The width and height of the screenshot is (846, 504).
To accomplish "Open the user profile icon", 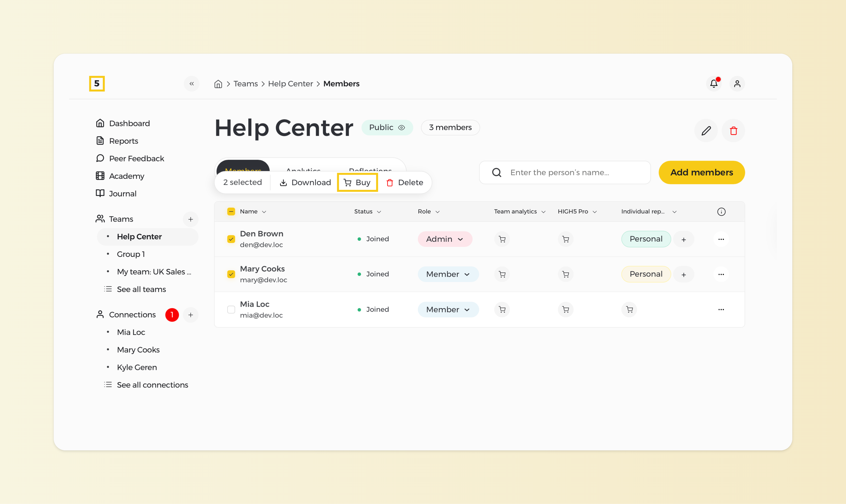I will [x=737, y=84].
